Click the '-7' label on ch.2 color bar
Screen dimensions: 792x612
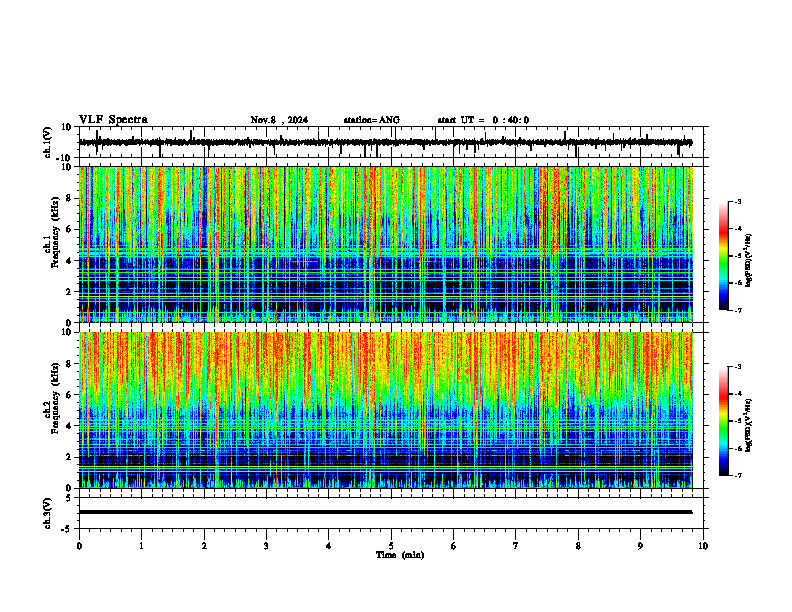[x=737, y=475]
